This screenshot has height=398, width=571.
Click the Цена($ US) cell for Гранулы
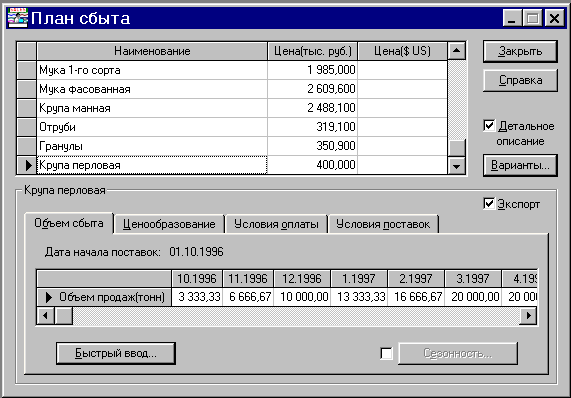[x=402, y=146]
